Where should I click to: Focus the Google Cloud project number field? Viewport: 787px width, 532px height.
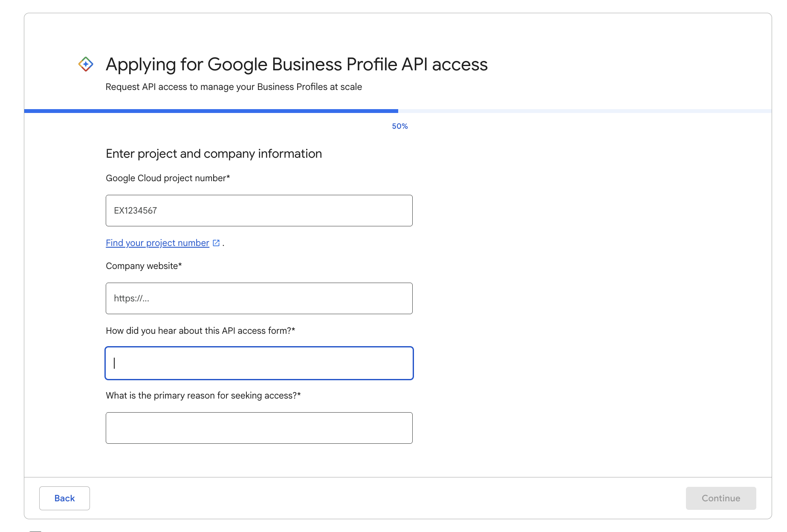pos(259,210)
